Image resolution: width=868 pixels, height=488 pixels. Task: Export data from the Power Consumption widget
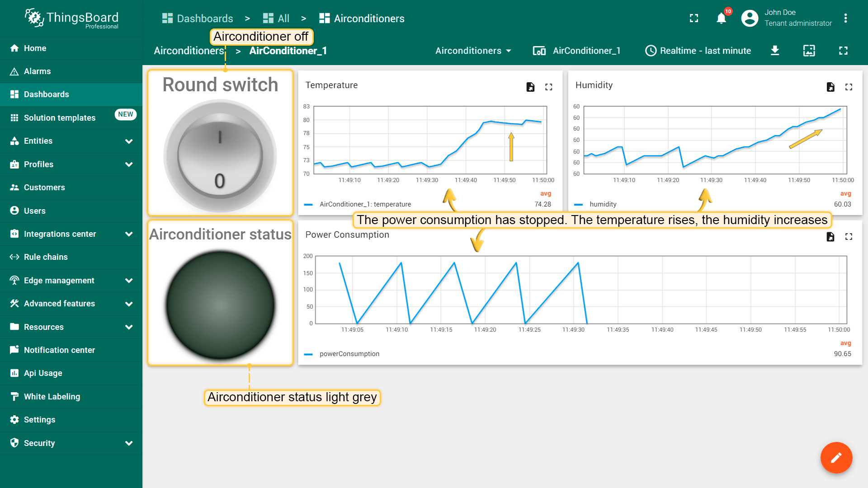point(830,236)
